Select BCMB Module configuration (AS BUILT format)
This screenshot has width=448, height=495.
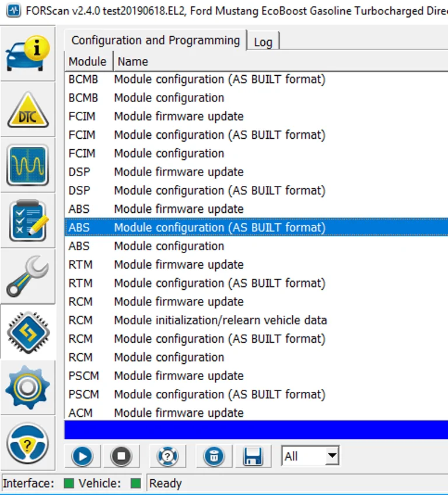click(256, 79)
